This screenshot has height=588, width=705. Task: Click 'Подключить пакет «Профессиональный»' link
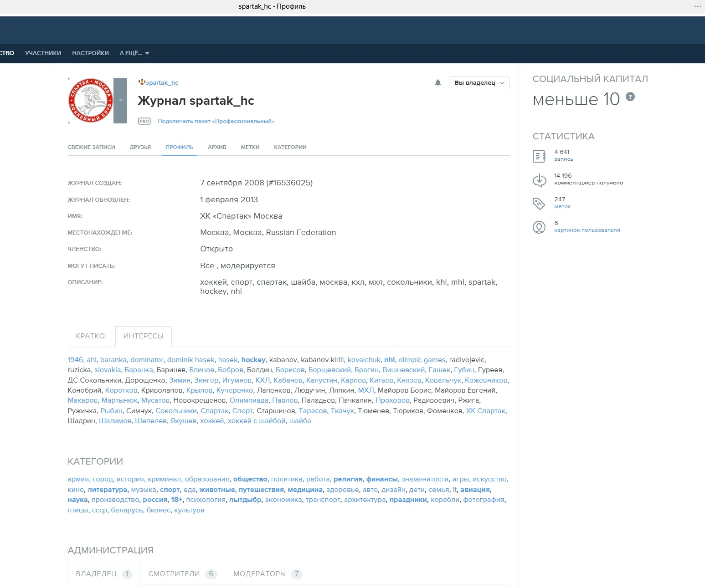pyautogui.click(x=216, y=121)
